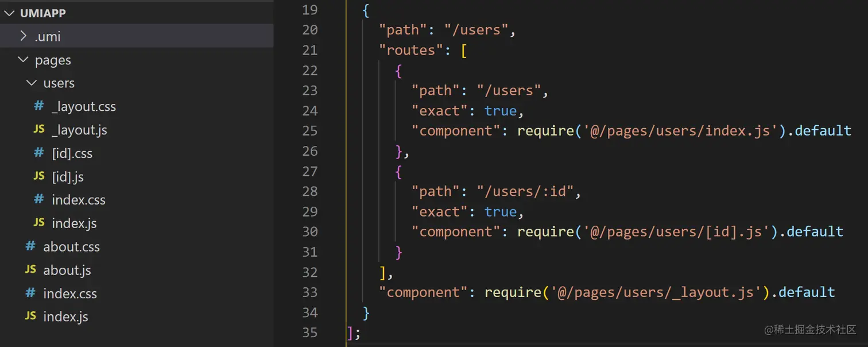Open index.js directly under pages

point(65,317)
